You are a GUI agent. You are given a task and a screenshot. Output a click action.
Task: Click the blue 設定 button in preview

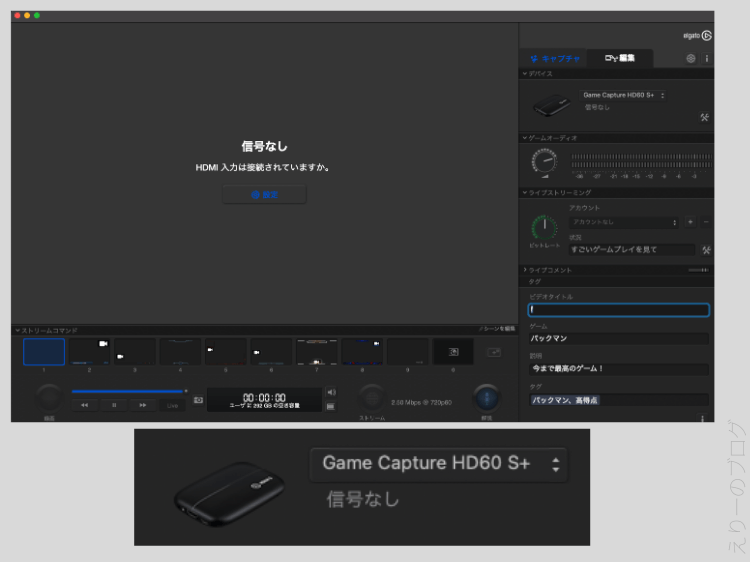[x=264, y=195]
